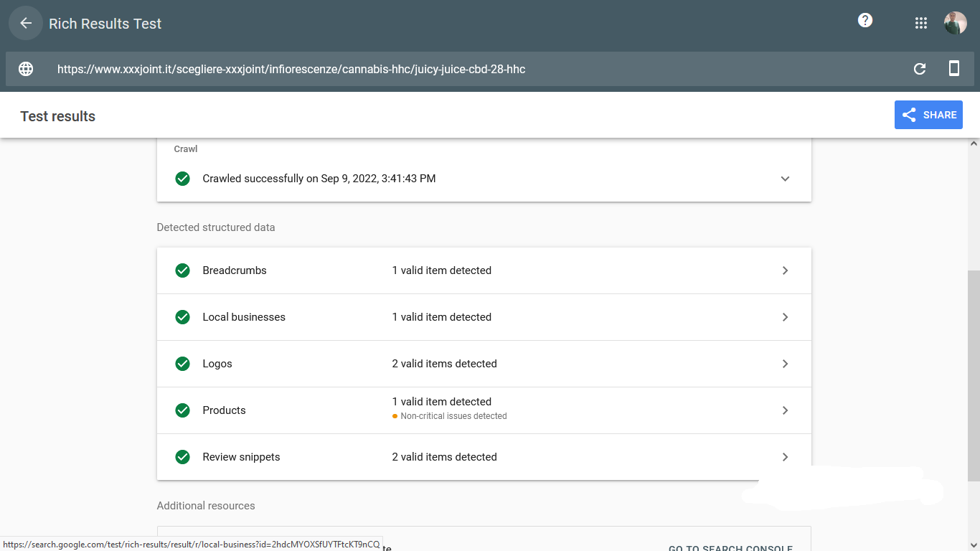Click the Additional resources heading
Viewport: 980px width, 551px height.
pos(206,506)
